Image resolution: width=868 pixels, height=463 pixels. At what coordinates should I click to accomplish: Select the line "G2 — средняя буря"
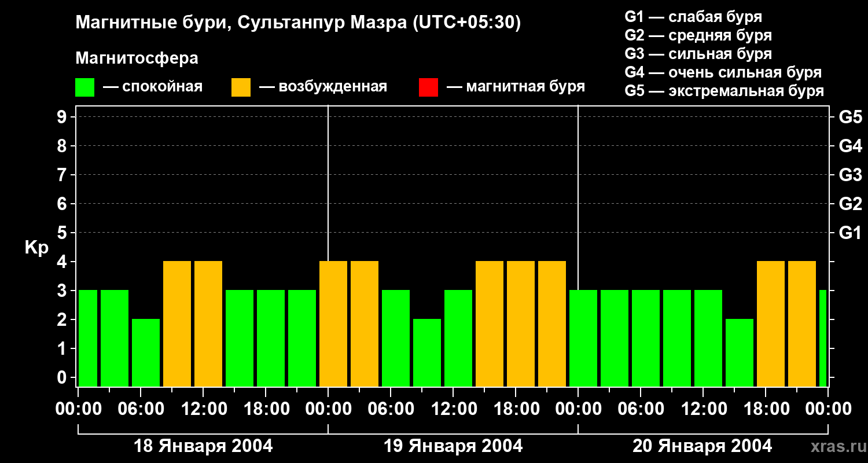[698, 35]
